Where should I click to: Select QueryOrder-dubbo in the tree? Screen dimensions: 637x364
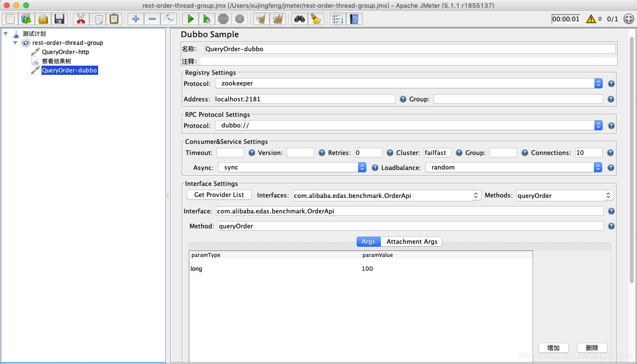coord(70,70)
